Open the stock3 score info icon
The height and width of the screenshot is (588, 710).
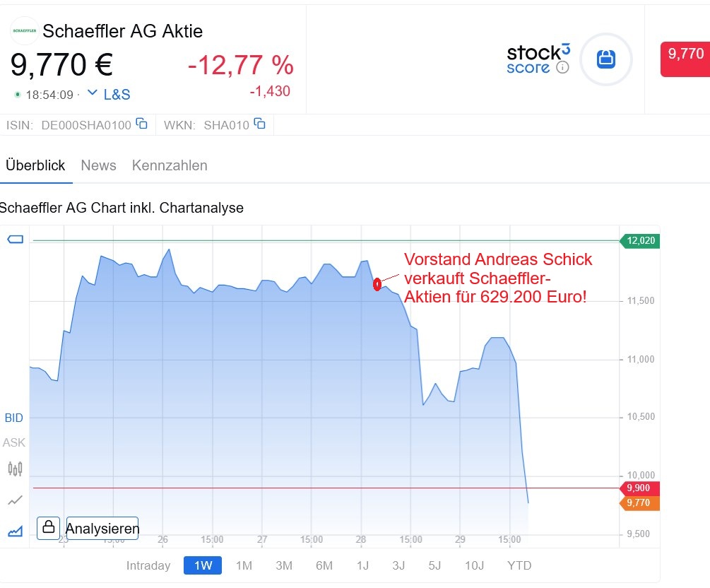click(x=562, y=68)
